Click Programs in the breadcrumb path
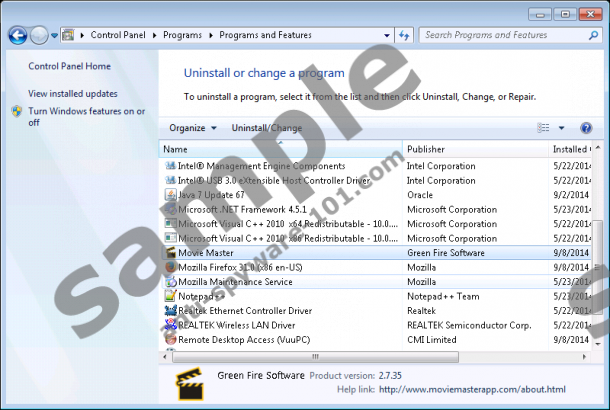This screenshot has width=610, height=410. pos(182,35)
